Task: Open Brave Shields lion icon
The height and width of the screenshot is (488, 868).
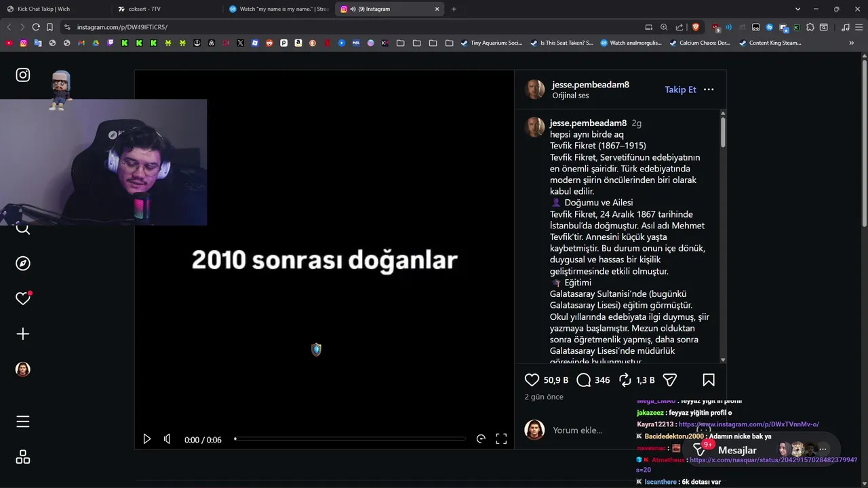Action: (695, 27)
